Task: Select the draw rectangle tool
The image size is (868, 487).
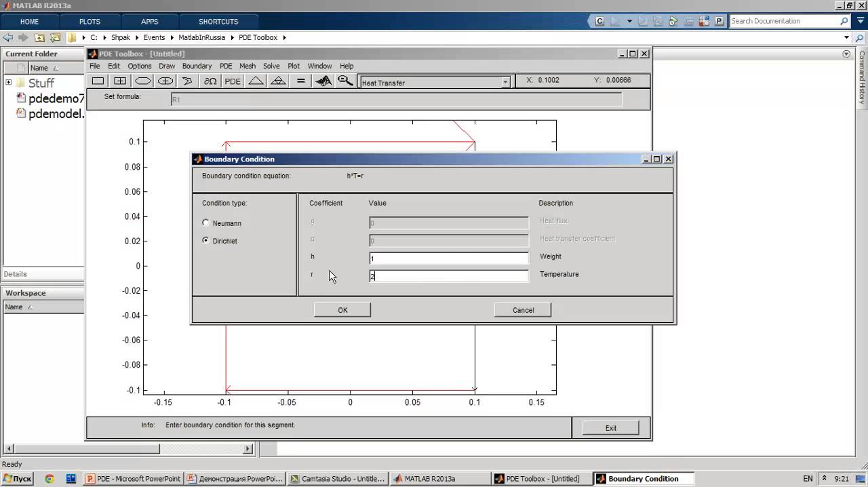Action: pos(98,81)
